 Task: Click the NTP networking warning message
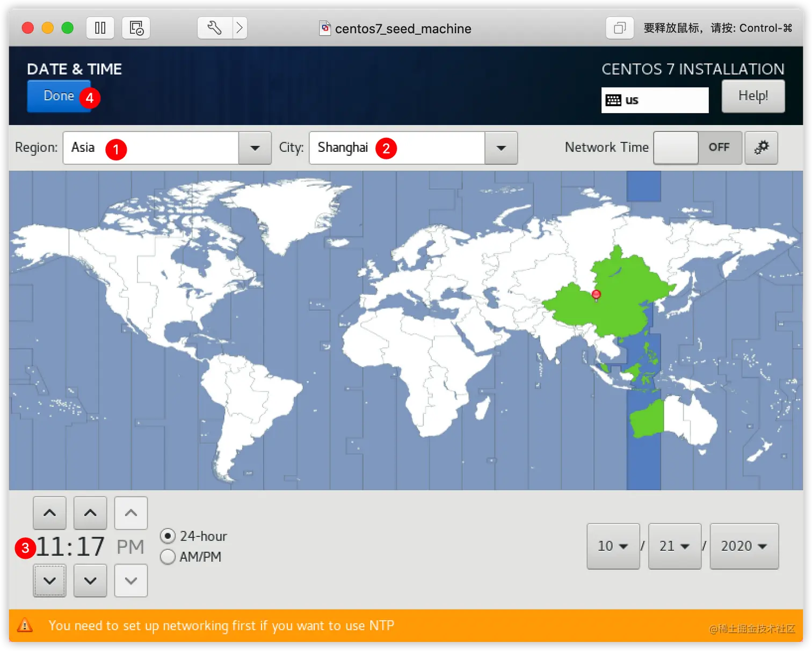221,626
